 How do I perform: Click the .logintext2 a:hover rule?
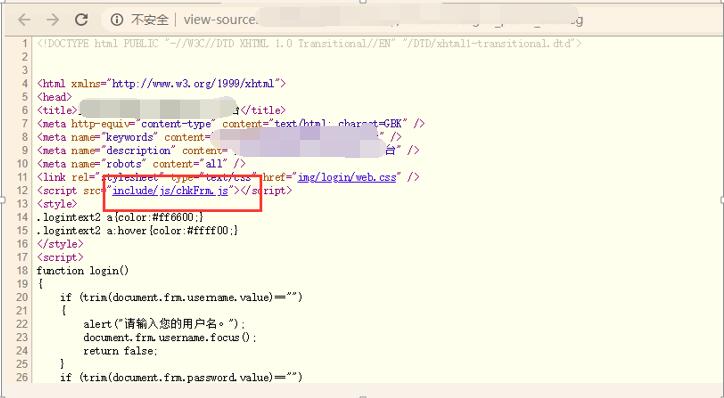click(138, 230)
